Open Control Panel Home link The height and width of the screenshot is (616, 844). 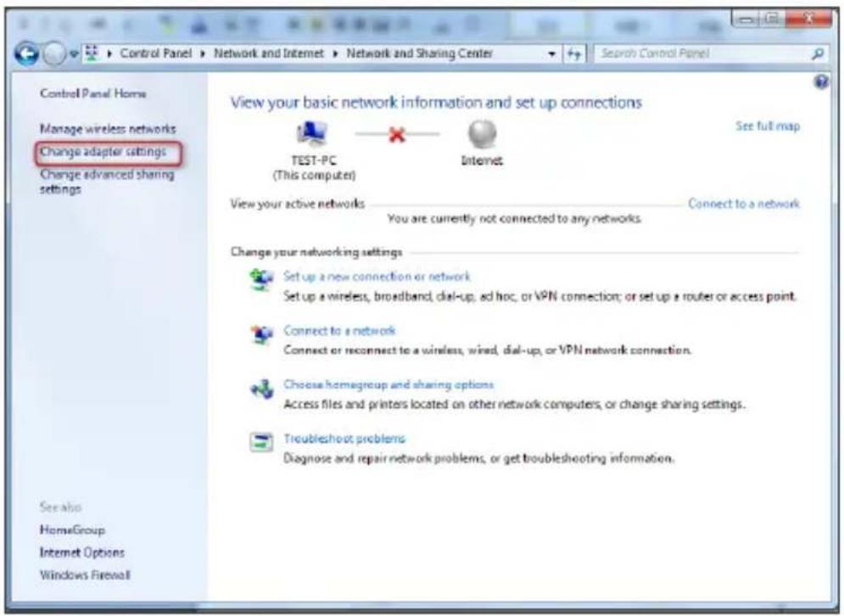(93, 93)
